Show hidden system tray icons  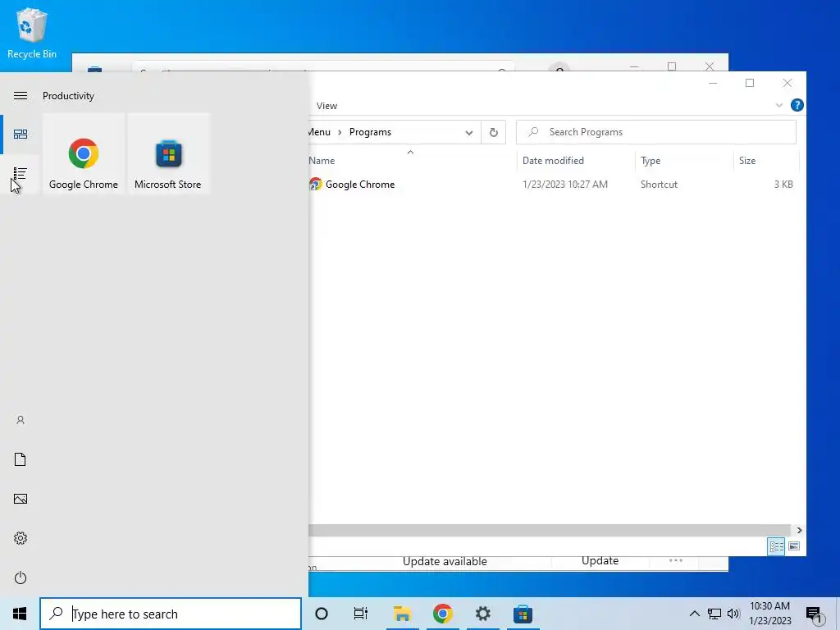pyautogui.click(x=694, y=614)
